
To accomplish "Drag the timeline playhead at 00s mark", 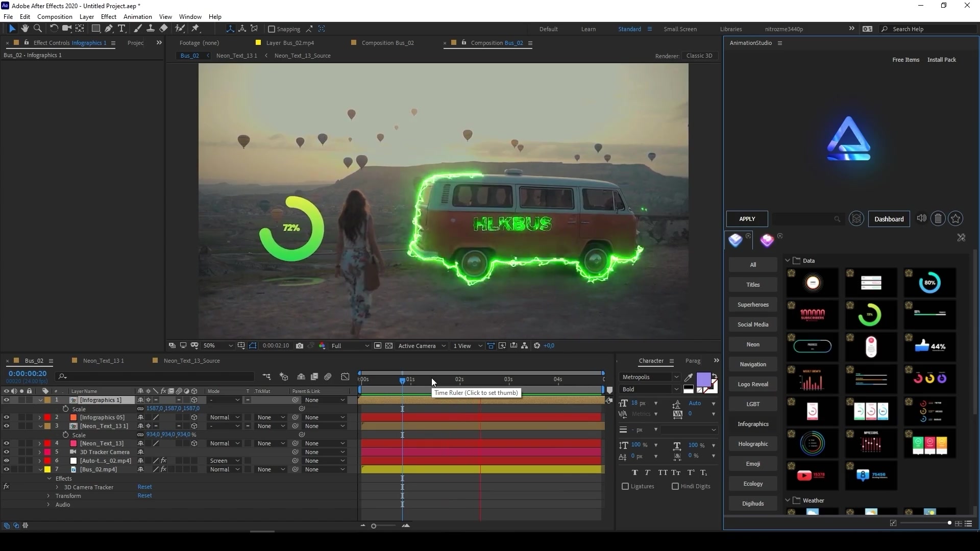I will (x=361, y=379).
